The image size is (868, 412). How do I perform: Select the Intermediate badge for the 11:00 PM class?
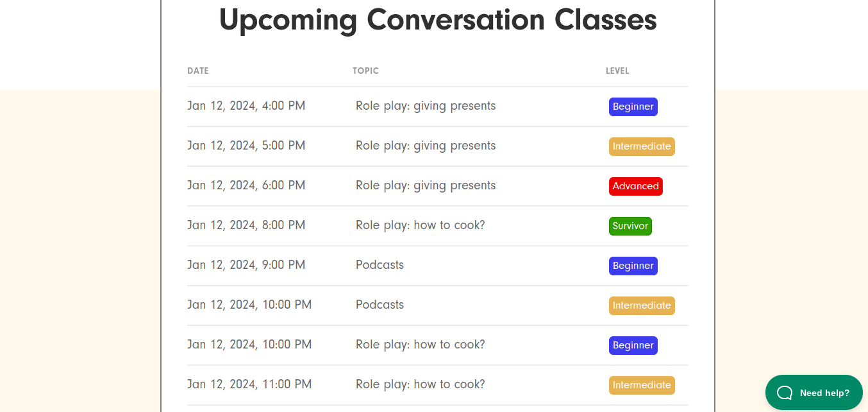(642, 385)
